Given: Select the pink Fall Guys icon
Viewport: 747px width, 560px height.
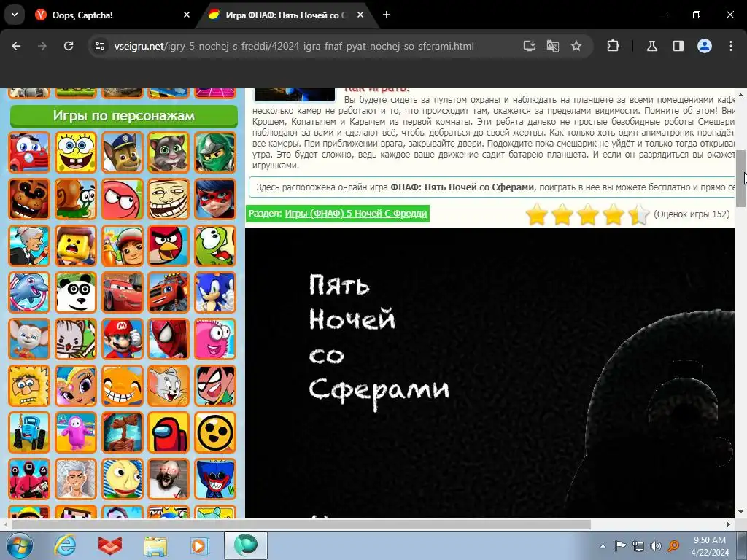Looking at the screenshot, I should tap(76, 432).
